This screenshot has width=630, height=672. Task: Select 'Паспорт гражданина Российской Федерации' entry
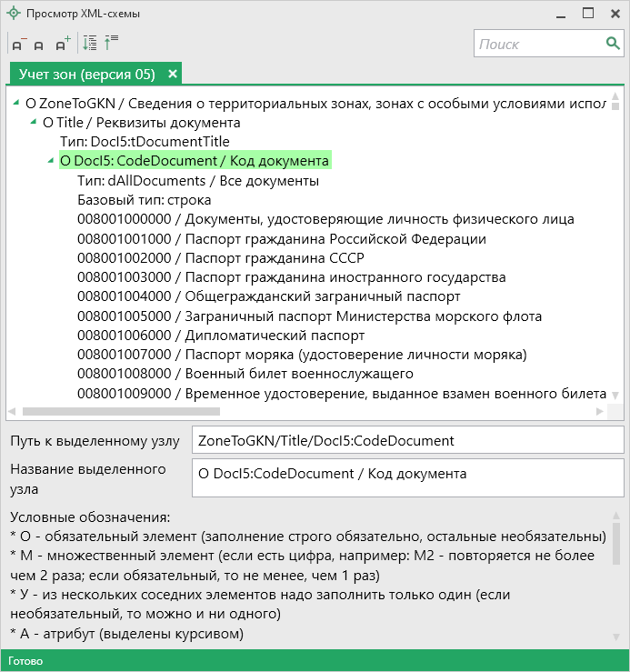tap(282, 239)
